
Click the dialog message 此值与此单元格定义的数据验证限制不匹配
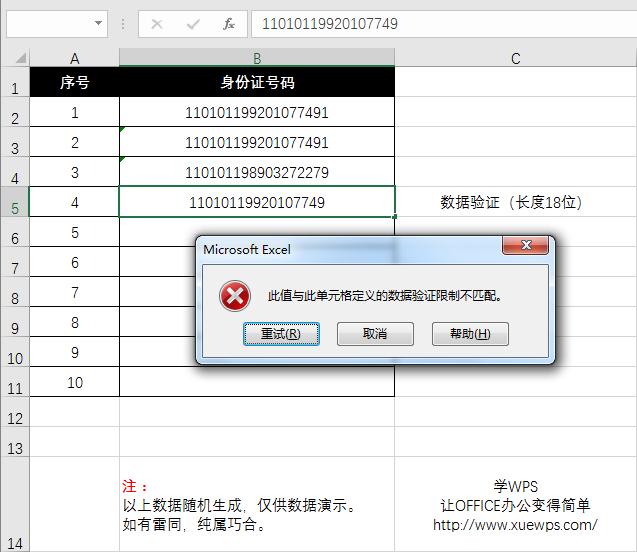click(385, 296)
